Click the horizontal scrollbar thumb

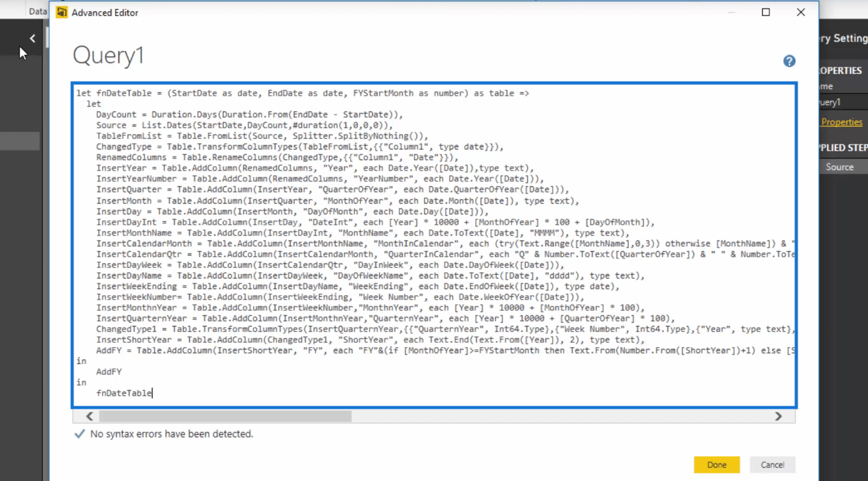pyautogui.click(x=225, y=416)
